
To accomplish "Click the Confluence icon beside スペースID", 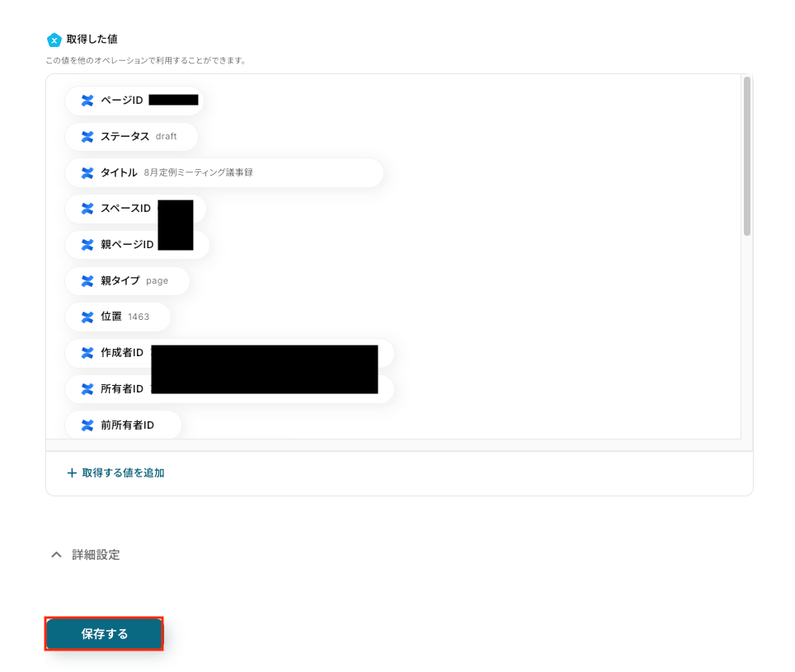I will click(x=87, y=209).
